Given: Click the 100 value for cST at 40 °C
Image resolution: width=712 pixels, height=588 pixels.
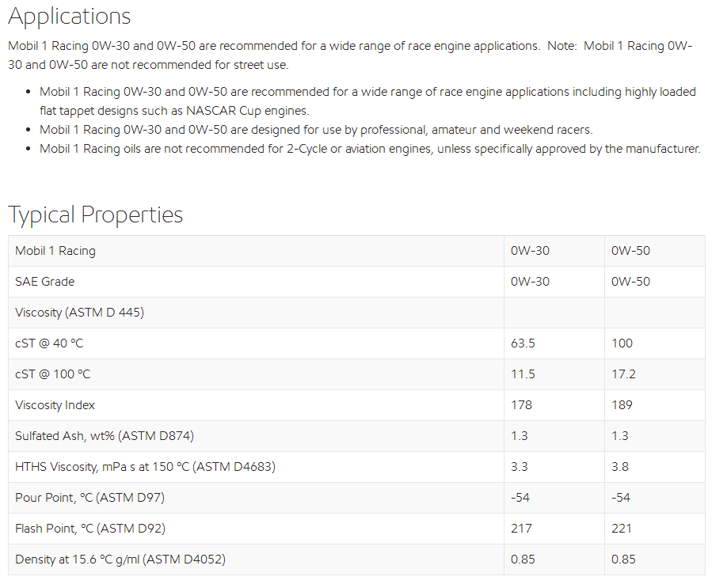Looking at the screenshot, I should pyautogui.click(x=622, y=343).
